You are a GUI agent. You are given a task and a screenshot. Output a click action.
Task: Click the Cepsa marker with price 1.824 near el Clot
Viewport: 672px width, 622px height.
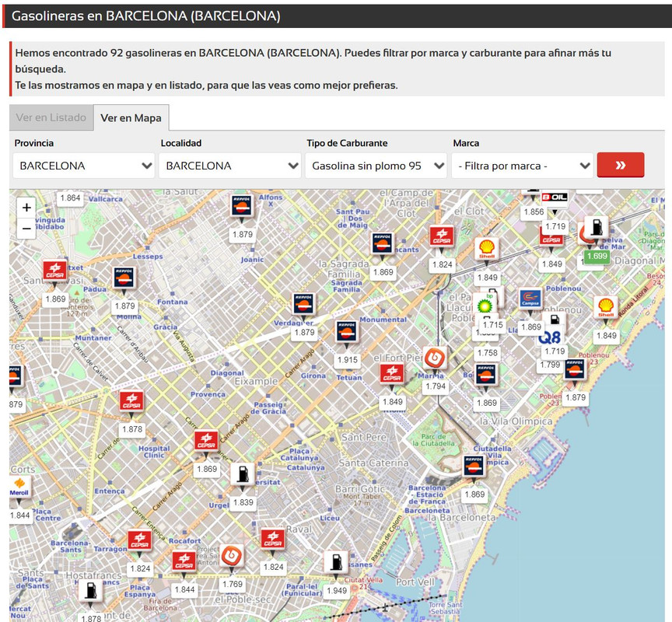[x=442, y=236]
